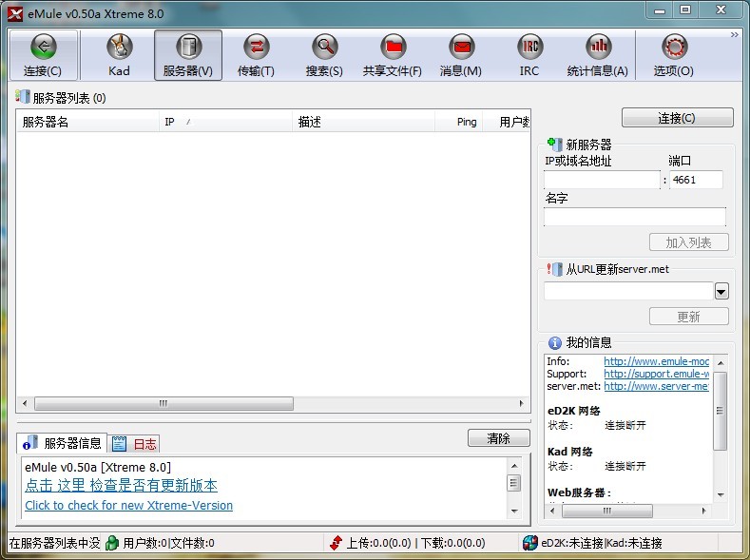The image size is (750, 560).
Task: Open the Support link in My Info
Action: coord(656,374)
